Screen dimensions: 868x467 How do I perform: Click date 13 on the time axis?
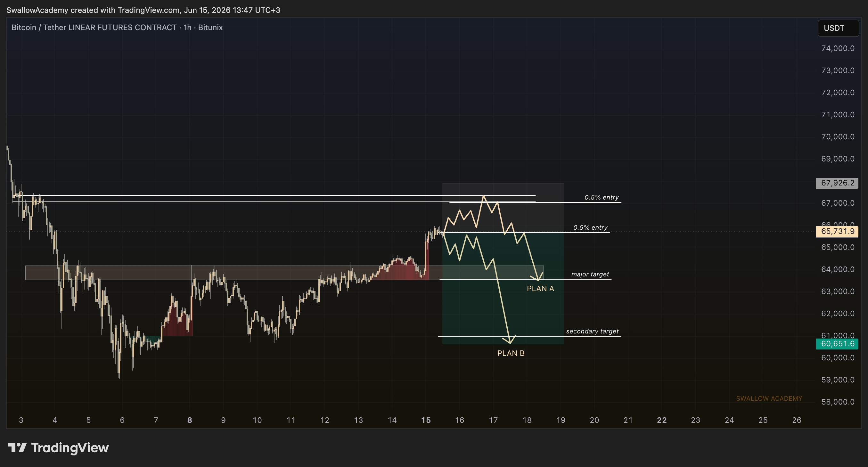click(358, 420)
